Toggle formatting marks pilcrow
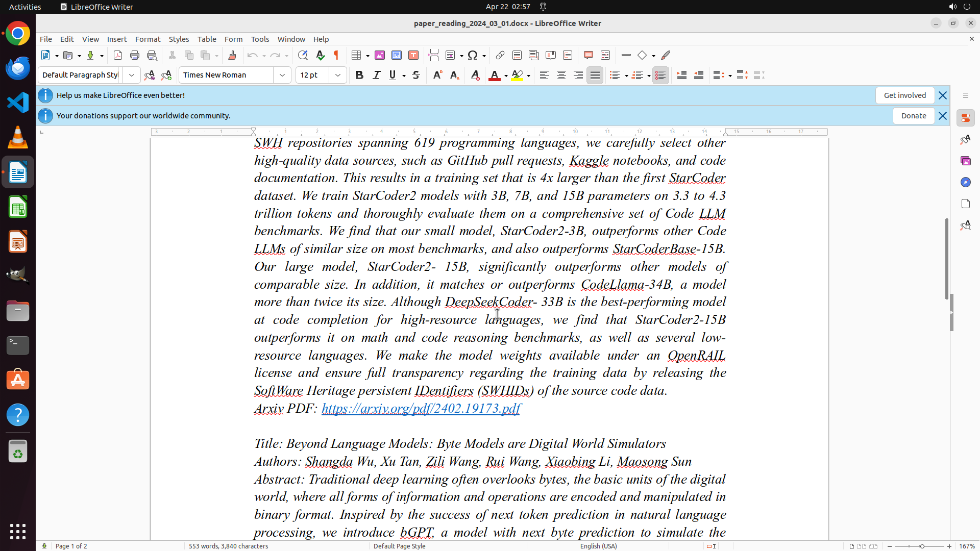Image resolution: width=980 pixels, height=551 pixels. (x=336, y=55)
